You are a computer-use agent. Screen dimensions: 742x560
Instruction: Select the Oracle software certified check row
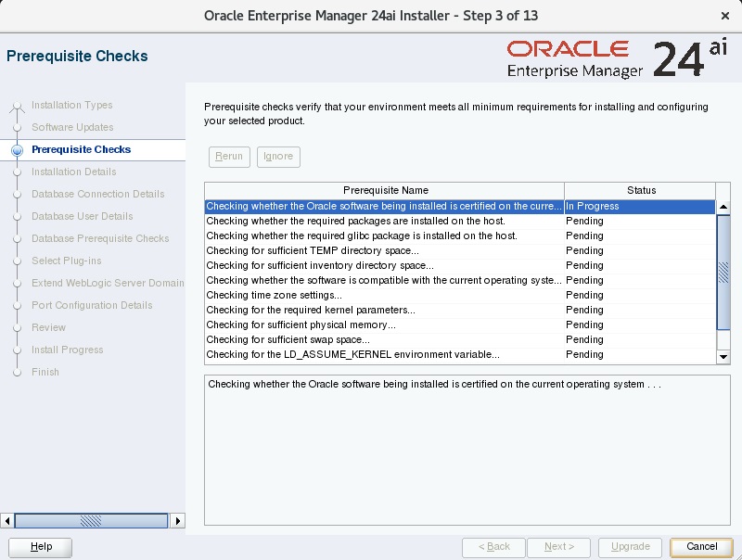click(460, 206)
